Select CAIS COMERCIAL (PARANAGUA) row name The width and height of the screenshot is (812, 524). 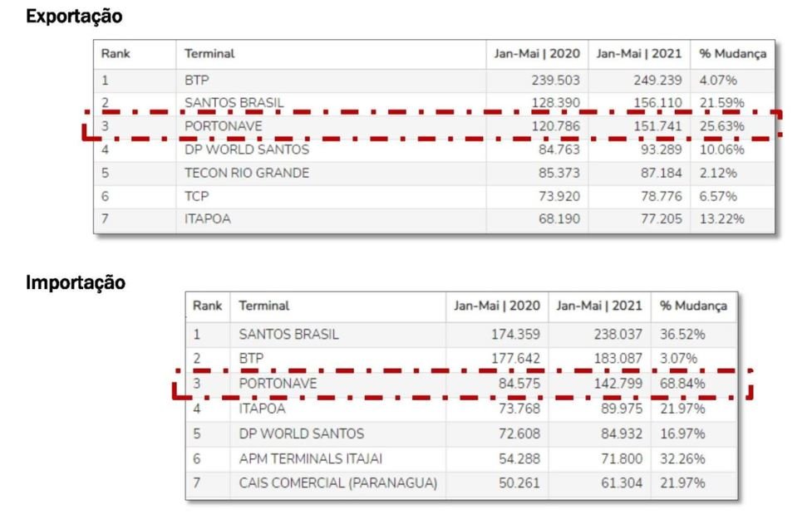tap(338, 482)
